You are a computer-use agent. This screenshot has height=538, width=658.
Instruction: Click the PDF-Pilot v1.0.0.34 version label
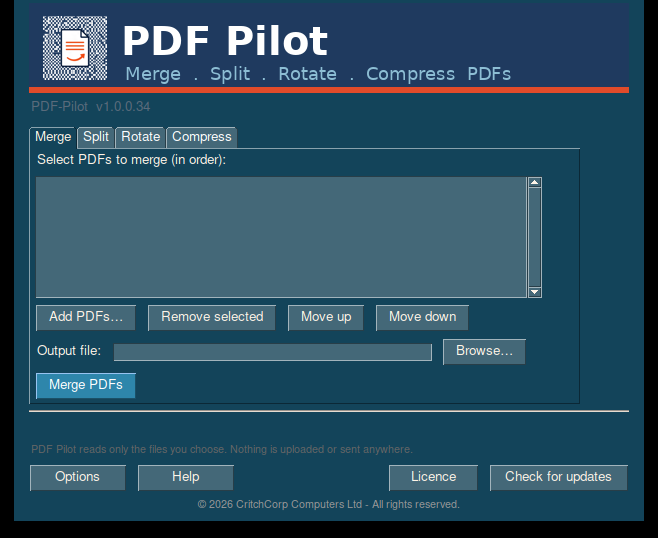tap(91, 107)
